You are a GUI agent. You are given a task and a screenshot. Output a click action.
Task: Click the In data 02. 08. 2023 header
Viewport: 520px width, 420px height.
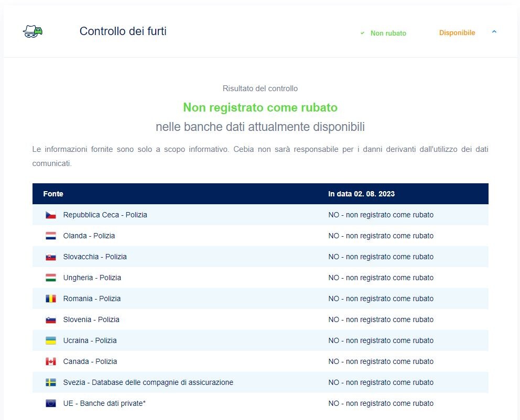tap(362, 194)
